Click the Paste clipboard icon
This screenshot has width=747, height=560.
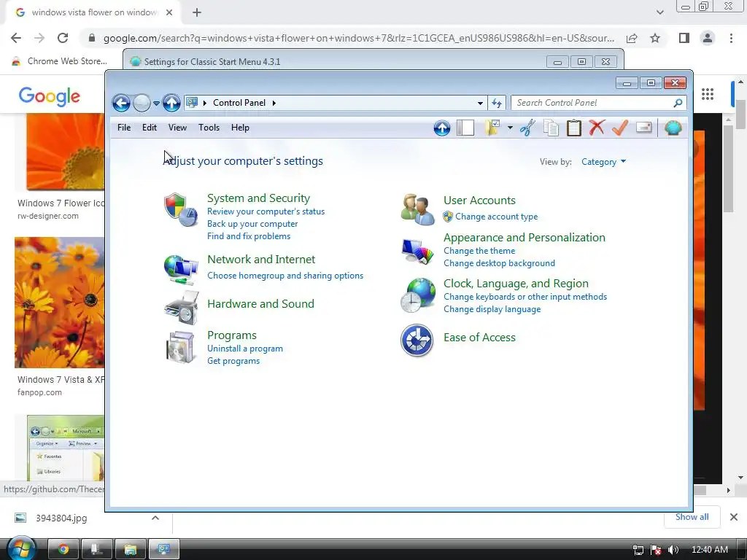click(x=574, y=128)
